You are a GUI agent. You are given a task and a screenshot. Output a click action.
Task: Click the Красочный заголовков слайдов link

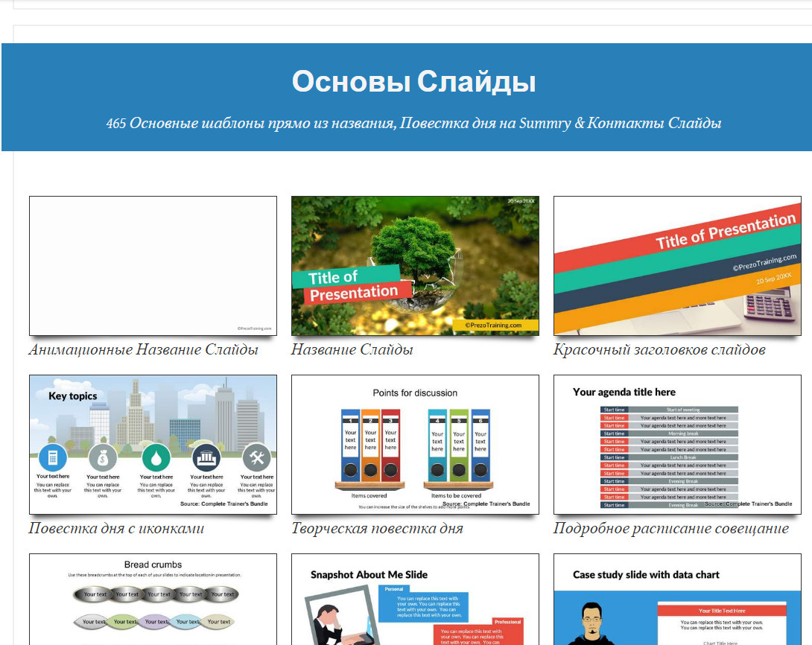point(659,350)
